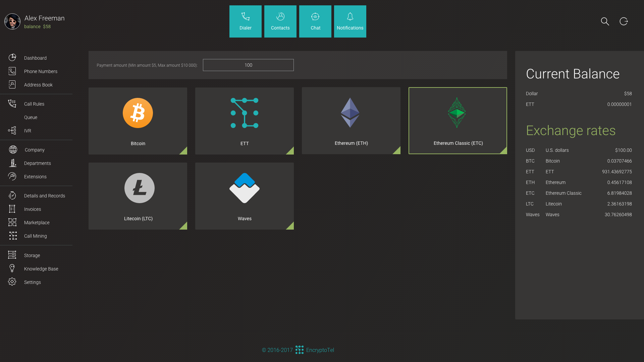This screenshot has height=362, width=644.
Task: Click the Address Book sidebar icon
Action: [x=12, y=84]
